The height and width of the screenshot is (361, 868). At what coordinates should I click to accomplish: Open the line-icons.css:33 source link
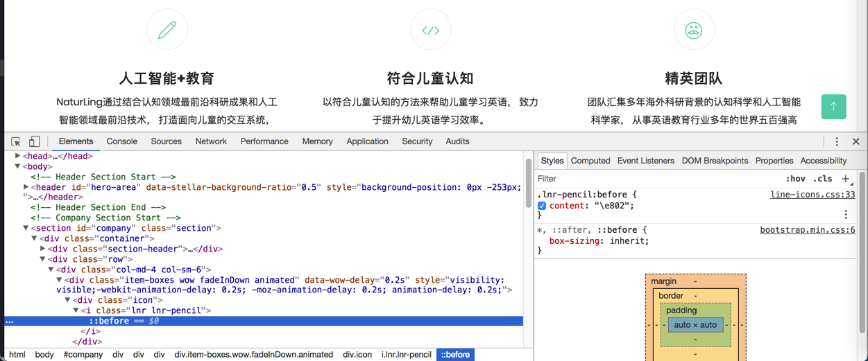[x=812, y=195]
